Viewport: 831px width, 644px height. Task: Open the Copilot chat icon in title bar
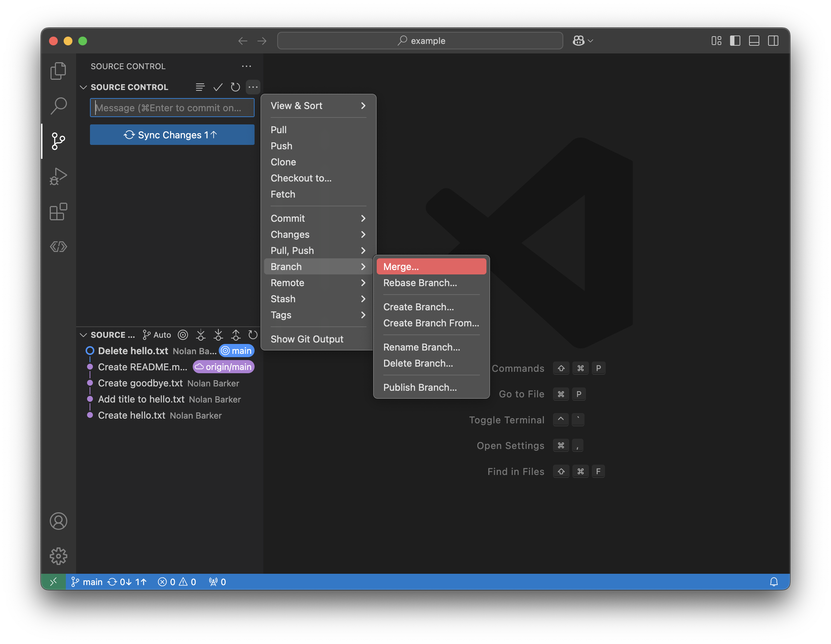pos(579,41)
